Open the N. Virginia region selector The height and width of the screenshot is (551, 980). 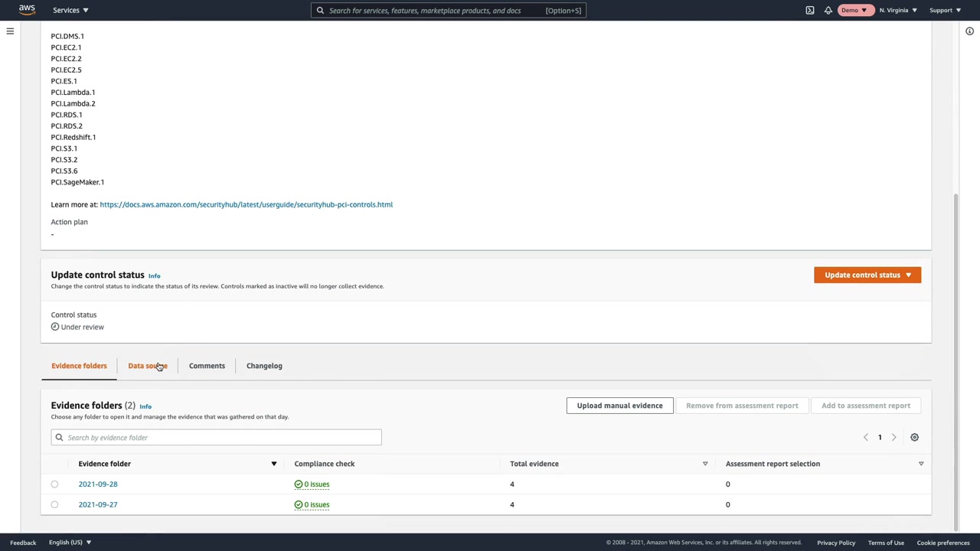click(x=898, y=11)
